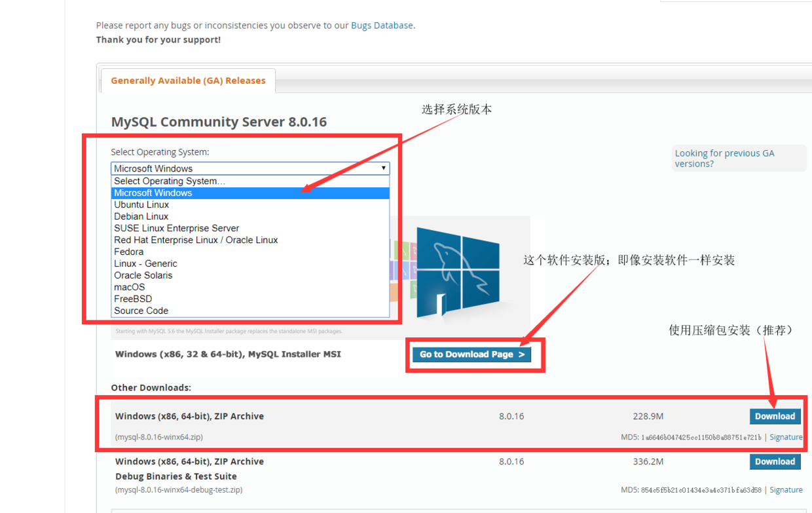The image size is (812, 513).
Task: Click the 228.9M file size value
Action: tap(648, 416)
